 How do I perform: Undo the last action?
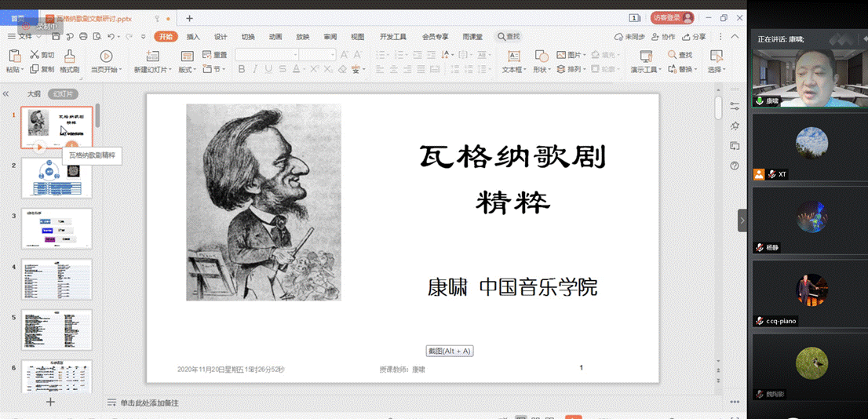[x=111, y=37]
